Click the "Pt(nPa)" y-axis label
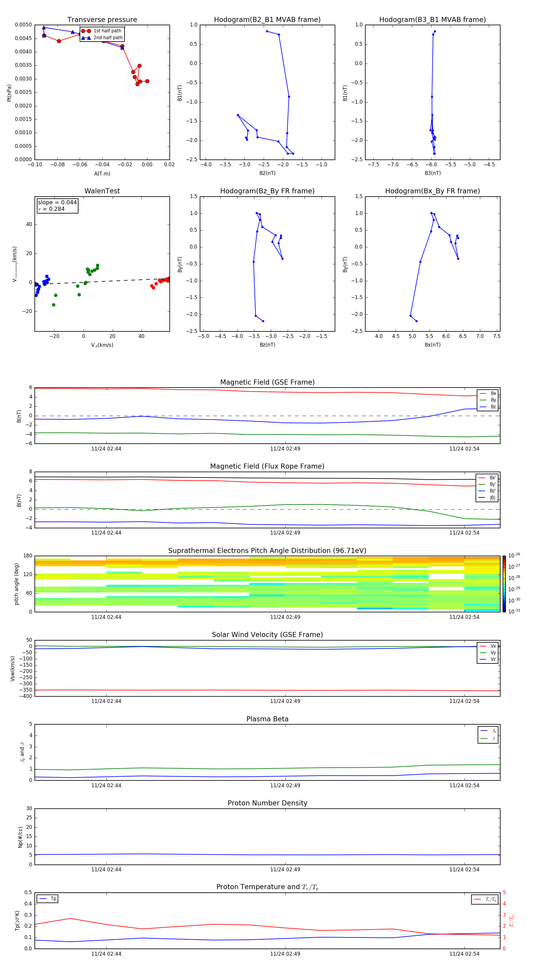535x980 pixels. 9,93
